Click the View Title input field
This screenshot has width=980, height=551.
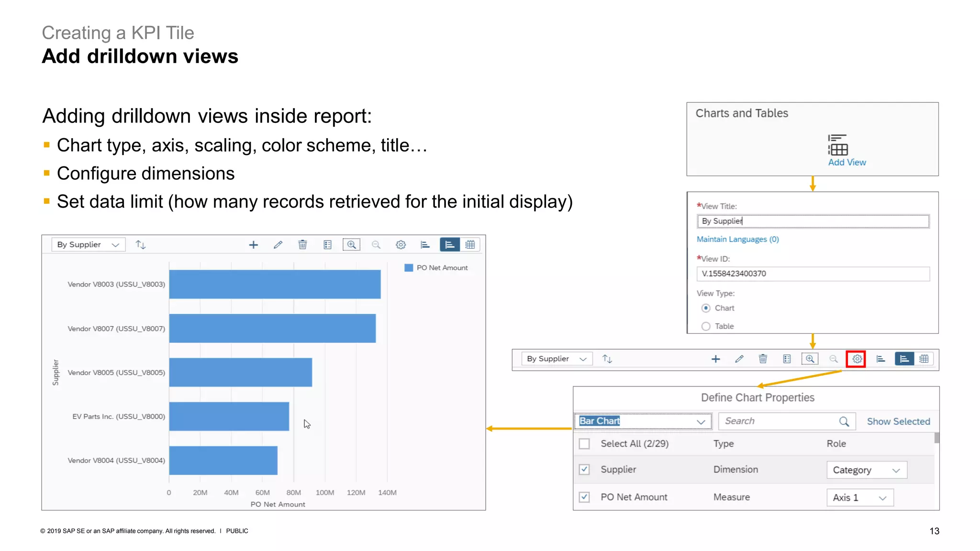[813, 221]
